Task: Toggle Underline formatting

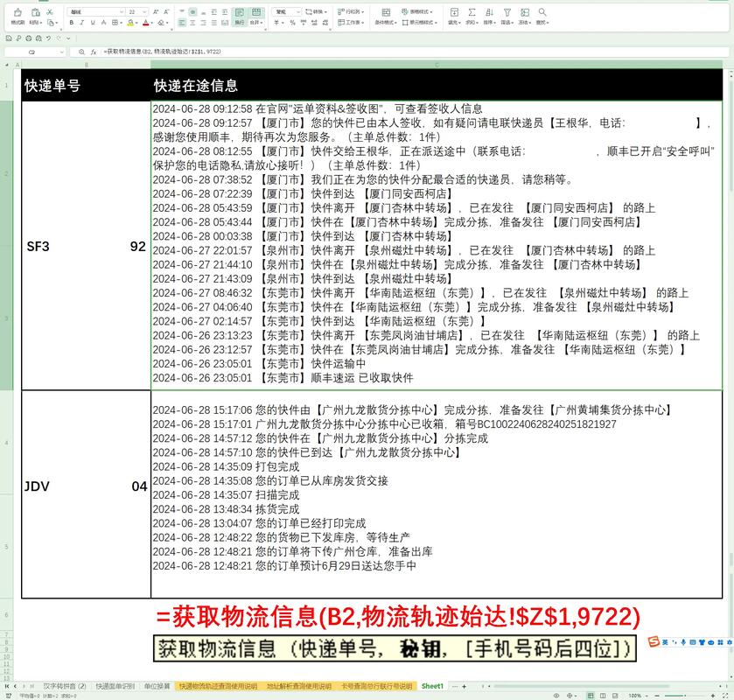Action: tap(93, 23)
